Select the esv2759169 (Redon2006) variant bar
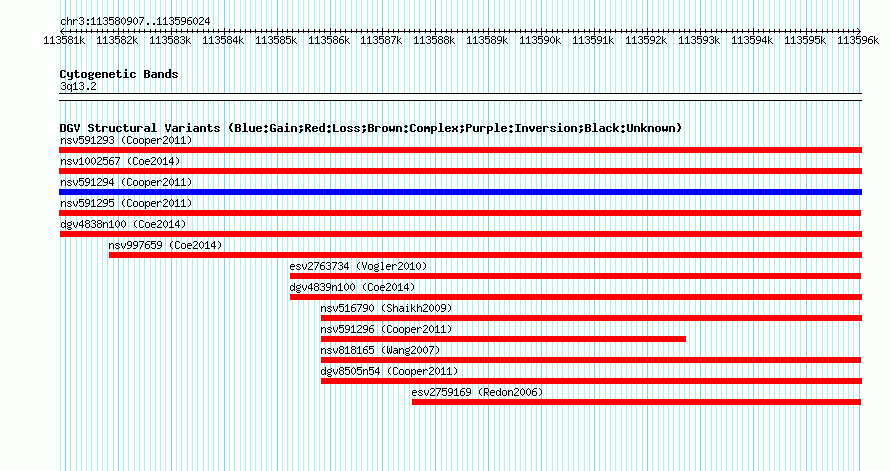The image size is (890, 471). [x=636, y=402]
